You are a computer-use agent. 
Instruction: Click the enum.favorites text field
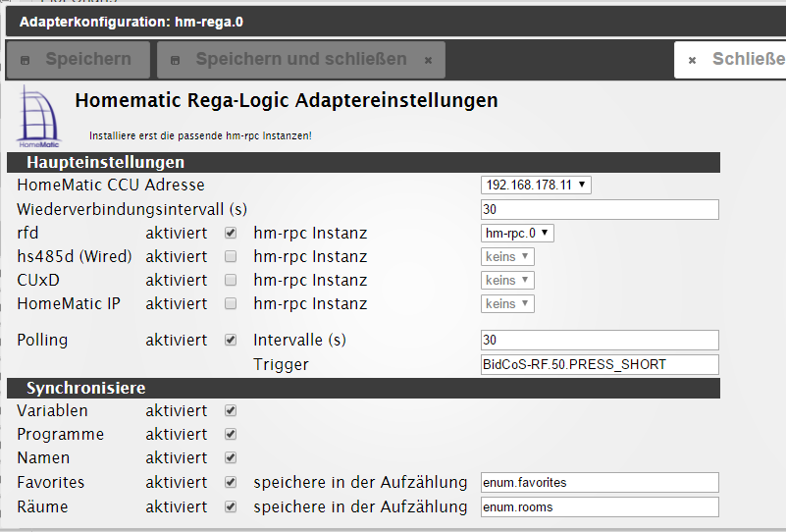tap(600, 483)
